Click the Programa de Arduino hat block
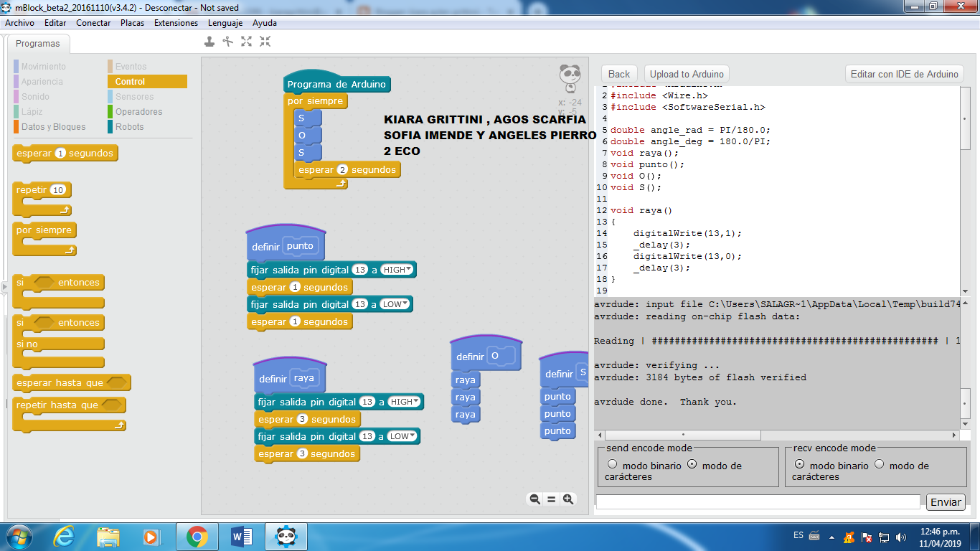 click(337, 83)
